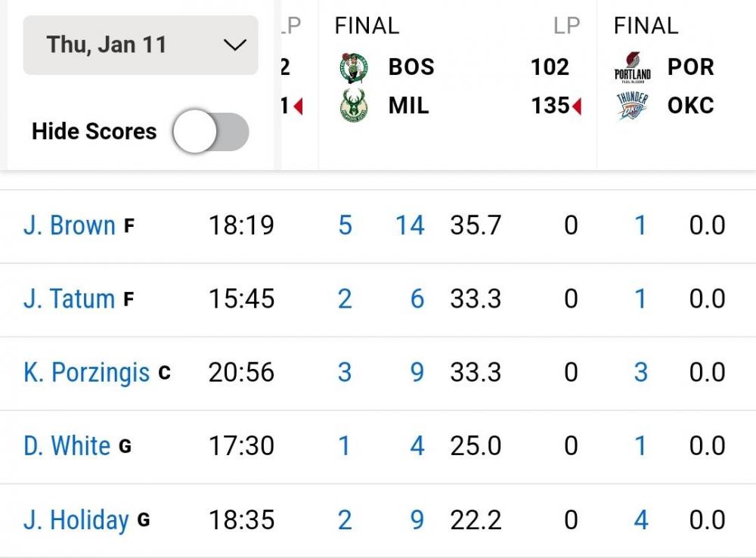Open D. White player page
The height and width of the screenshot is (558, 756).
point(67,446)
